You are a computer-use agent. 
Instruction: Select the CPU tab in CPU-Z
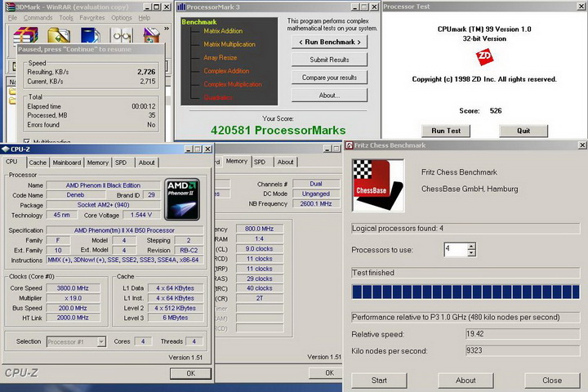[11, 162]
